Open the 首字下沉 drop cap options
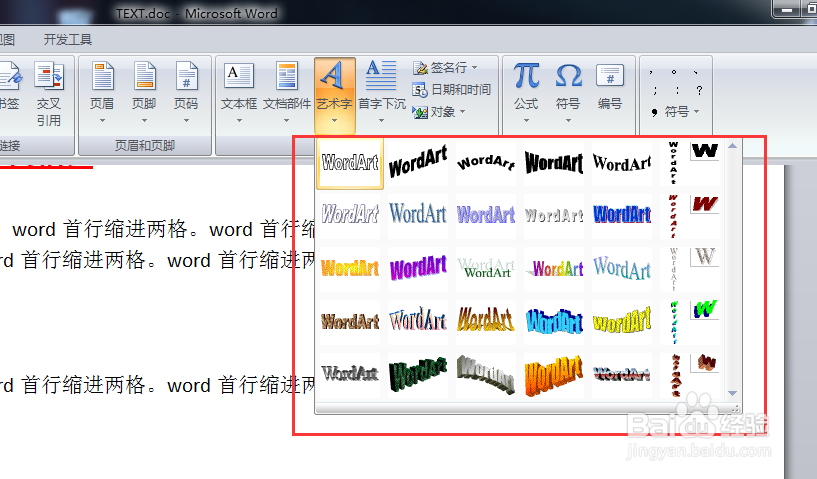Screen dimensions: 817x479 [381, 94]
